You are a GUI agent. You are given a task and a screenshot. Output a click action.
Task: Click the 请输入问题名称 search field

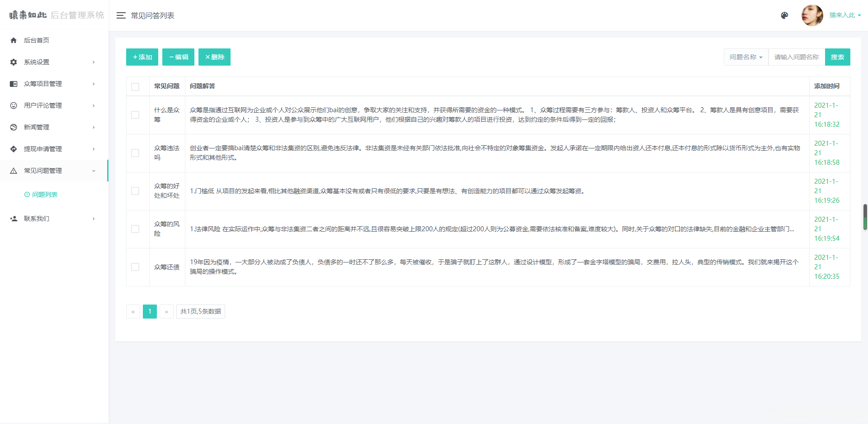796,57
